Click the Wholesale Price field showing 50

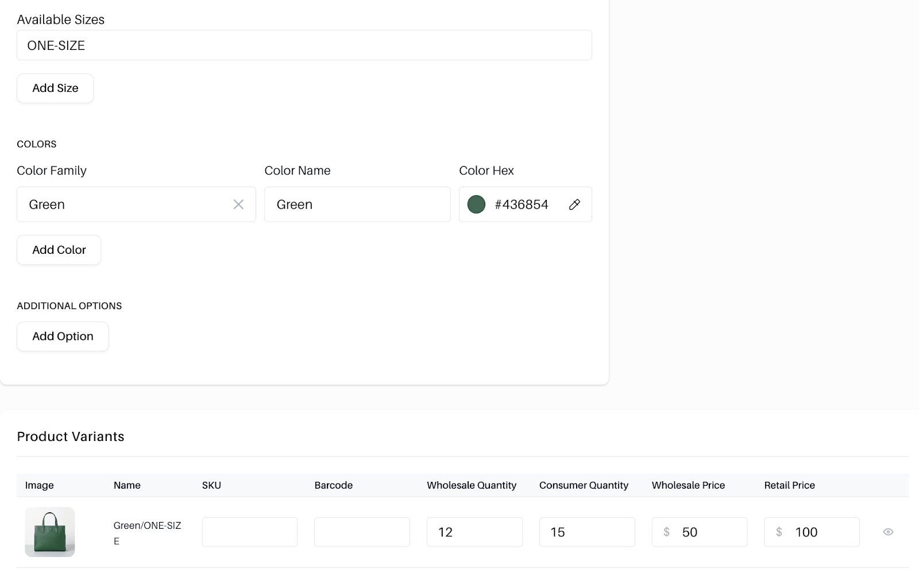pyautogui.click(x=706, y=532)
